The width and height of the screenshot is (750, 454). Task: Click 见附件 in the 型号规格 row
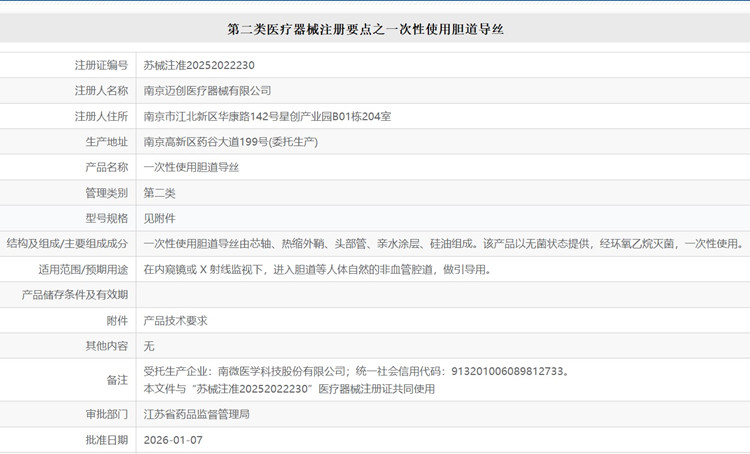159,217
